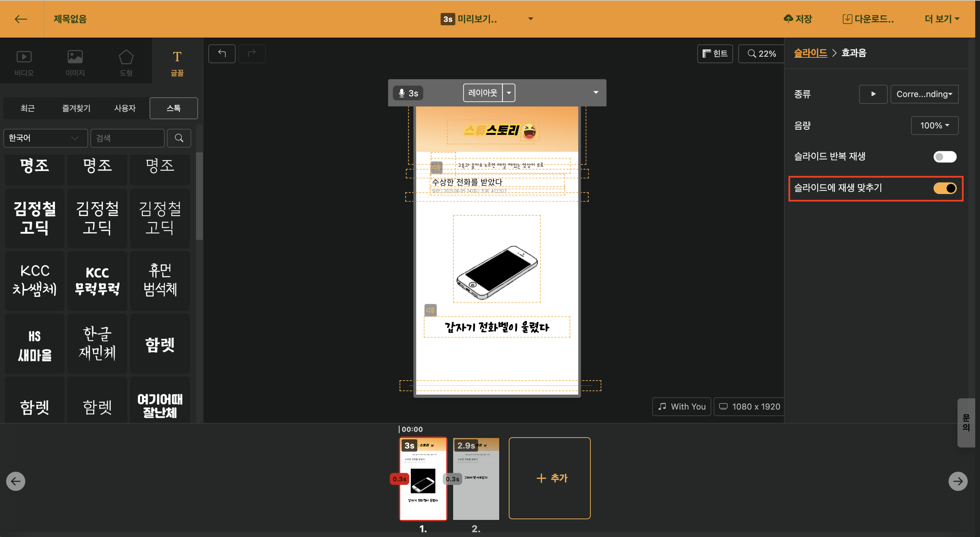
Task: Choose the bold 명조 font tile
Action: [34, 169]
